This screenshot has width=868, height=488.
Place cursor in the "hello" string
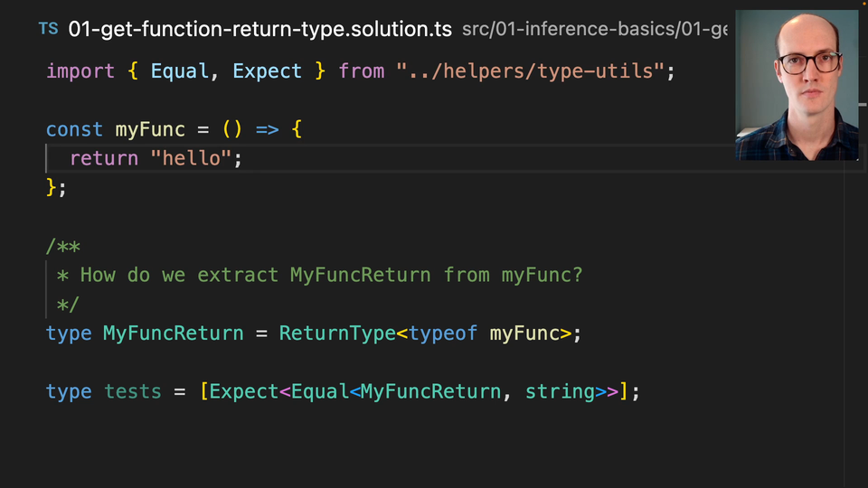tap(191, 158)
